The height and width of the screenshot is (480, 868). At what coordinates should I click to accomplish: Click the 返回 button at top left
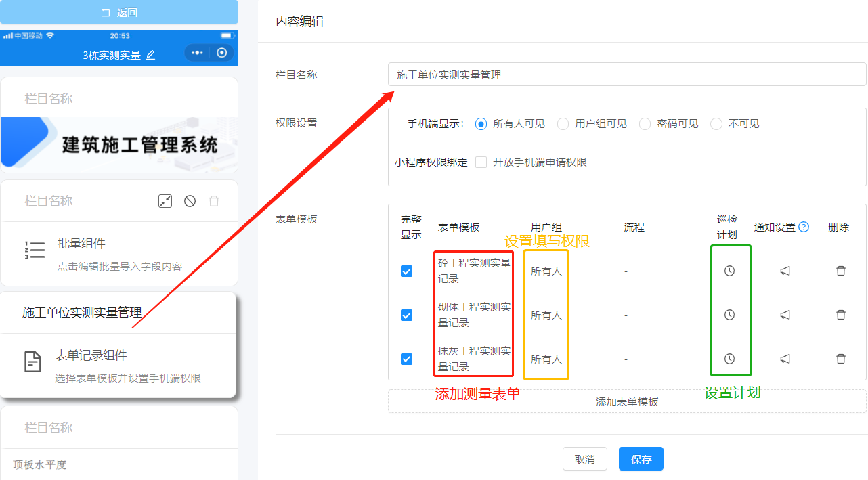tap(119, 12)
